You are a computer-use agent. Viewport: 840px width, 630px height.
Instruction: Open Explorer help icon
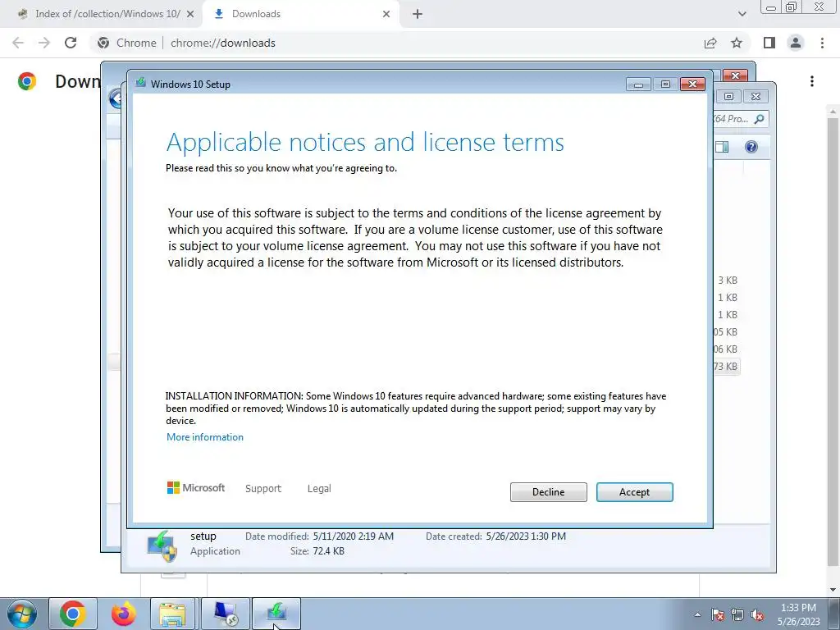pos(751,147)
